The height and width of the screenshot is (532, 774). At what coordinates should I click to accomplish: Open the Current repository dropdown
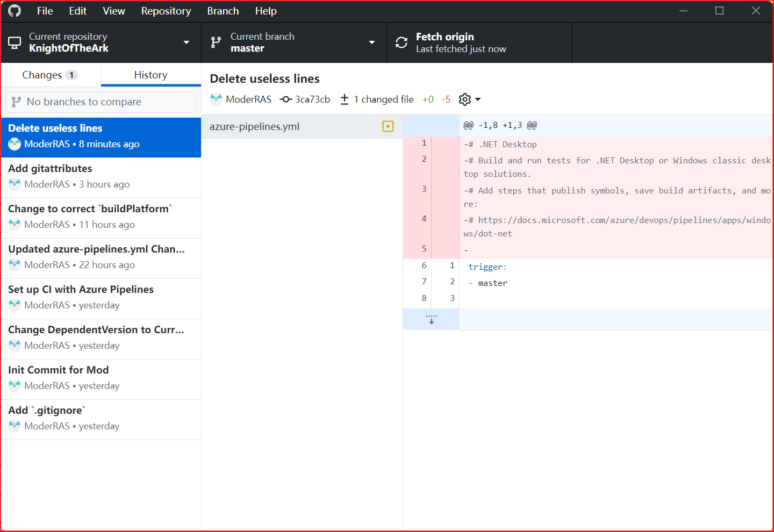pos(101,42)
